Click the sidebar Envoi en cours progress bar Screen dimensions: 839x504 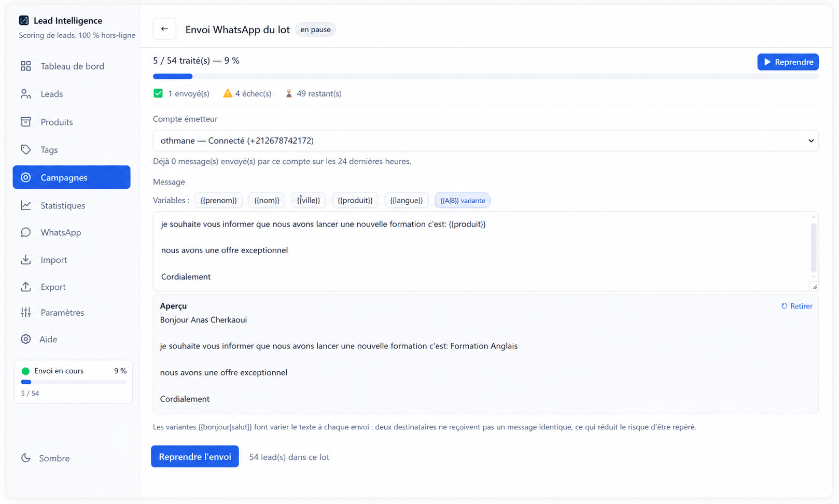(73, 382)
